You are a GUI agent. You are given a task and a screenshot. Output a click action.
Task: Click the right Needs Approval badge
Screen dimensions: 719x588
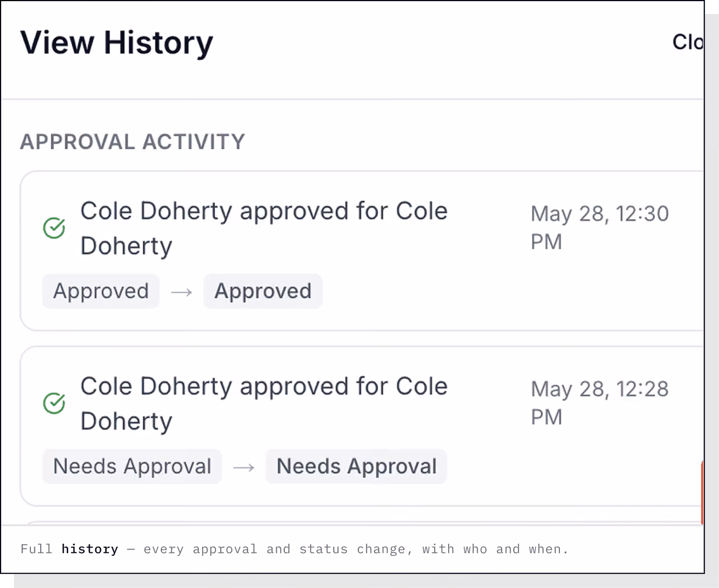pos(357,466)
